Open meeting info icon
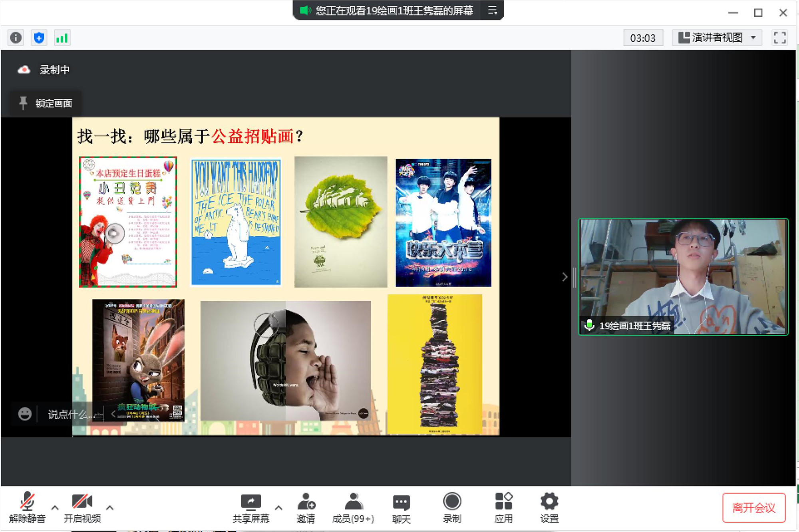Image resolution: width=799 pixels, height=532 pixels. [x=16, y=38]
